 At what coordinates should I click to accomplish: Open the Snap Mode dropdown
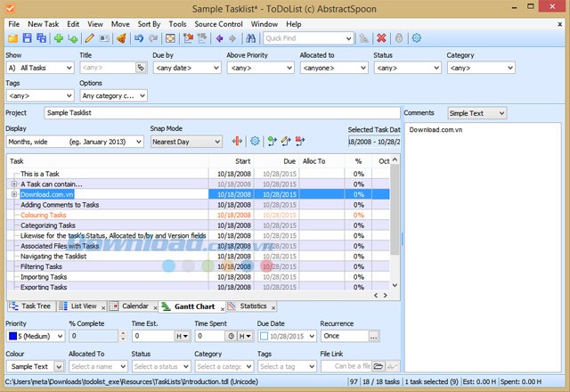click(x=185, y=141)
